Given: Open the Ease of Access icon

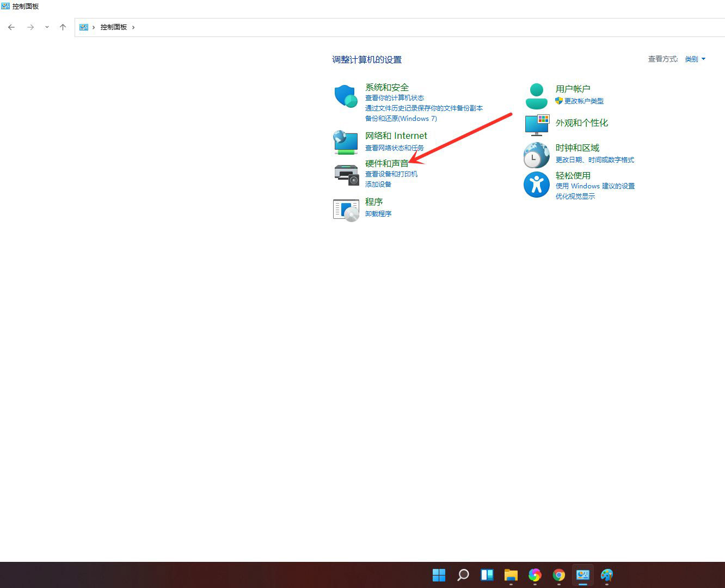Looking at the screenshot, I should [537, 185].
